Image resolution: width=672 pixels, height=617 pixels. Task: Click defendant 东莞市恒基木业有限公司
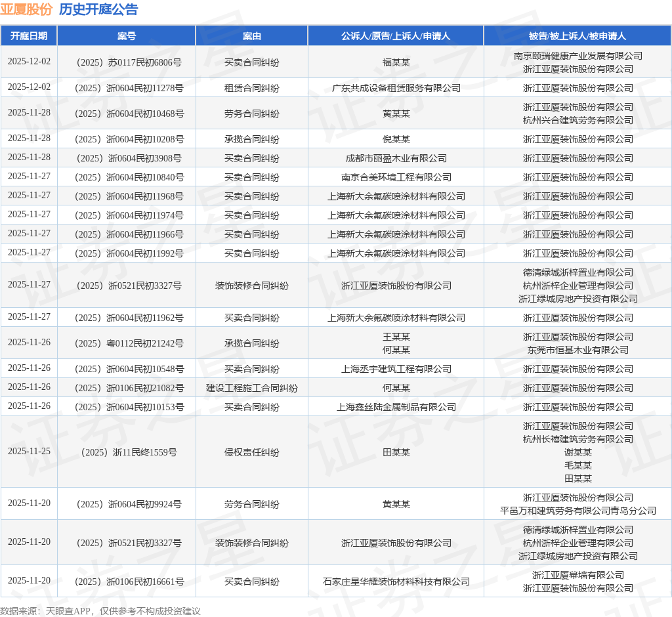pos(577,351)
